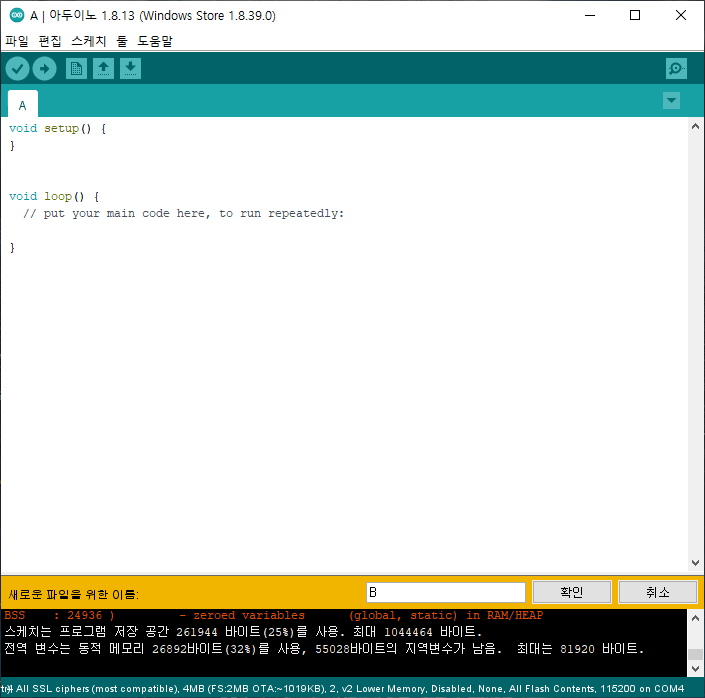Click the Upload (arrow) button

point(45,69)
